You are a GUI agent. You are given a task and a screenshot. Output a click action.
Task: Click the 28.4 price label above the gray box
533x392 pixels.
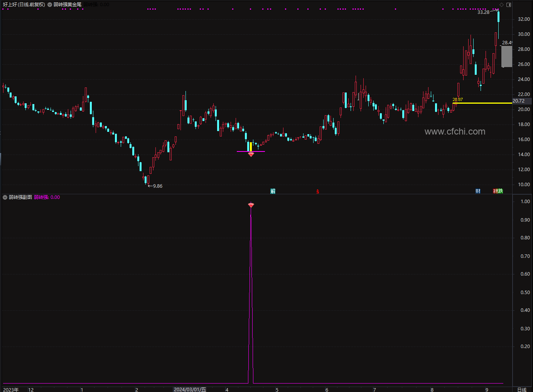tap(507, 43)
